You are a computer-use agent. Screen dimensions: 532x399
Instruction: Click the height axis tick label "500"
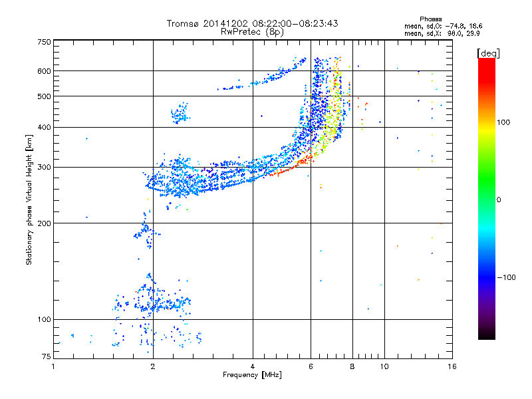click(x=45, y=96)
